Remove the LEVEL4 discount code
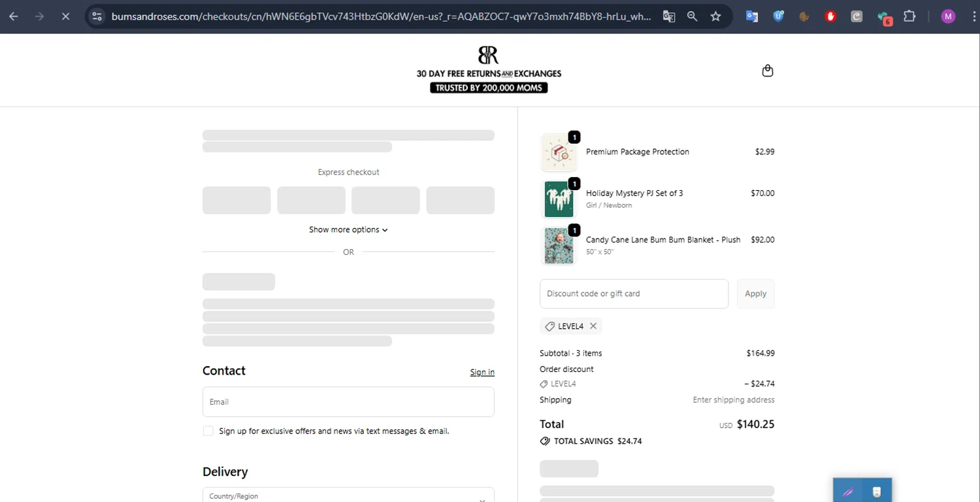This screenshot has height=502, width=980. pyautogui.click(x=593, y=326)
